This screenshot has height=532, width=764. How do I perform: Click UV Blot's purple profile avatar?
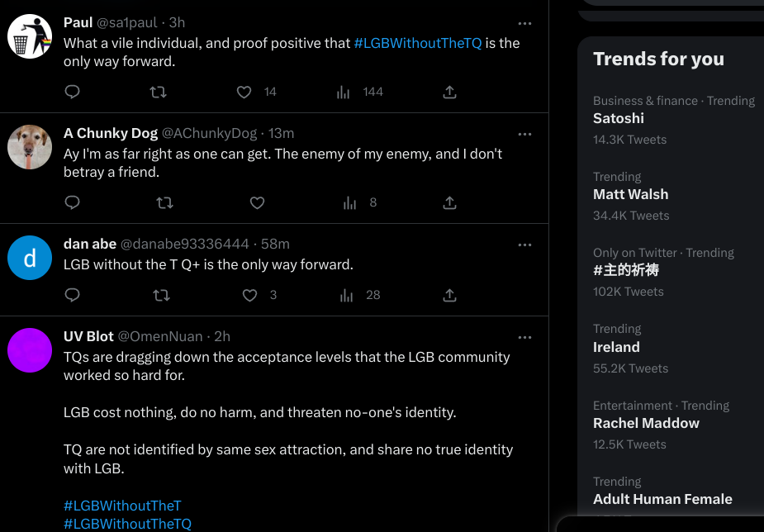(x=30, y=350)
